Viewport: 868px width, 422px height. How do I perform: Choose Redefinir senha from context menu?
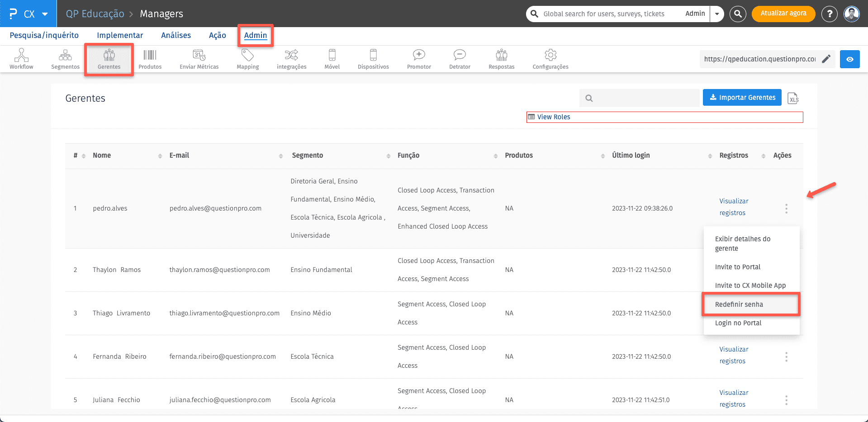[x=739, y=305]
